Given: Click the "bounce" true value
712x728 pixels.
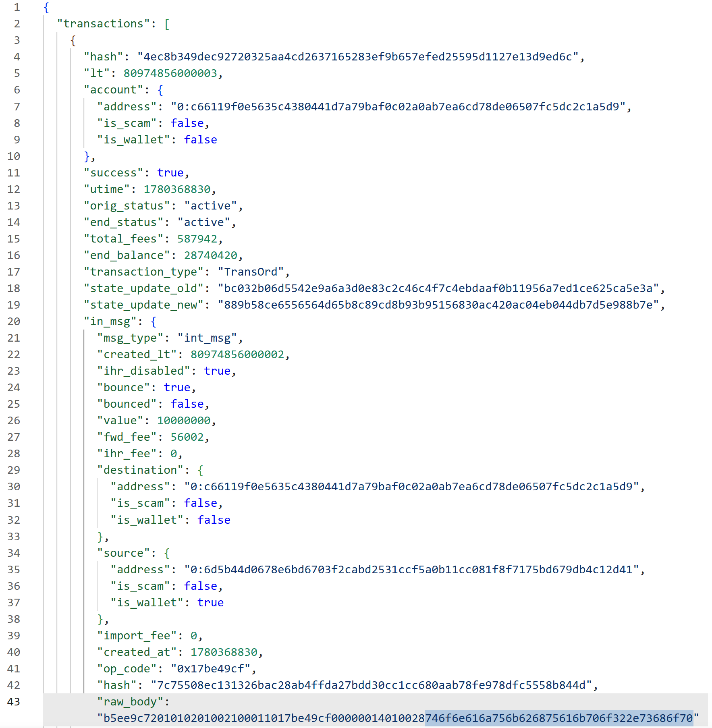Looking at the screenshot, I should coord(177,388).
